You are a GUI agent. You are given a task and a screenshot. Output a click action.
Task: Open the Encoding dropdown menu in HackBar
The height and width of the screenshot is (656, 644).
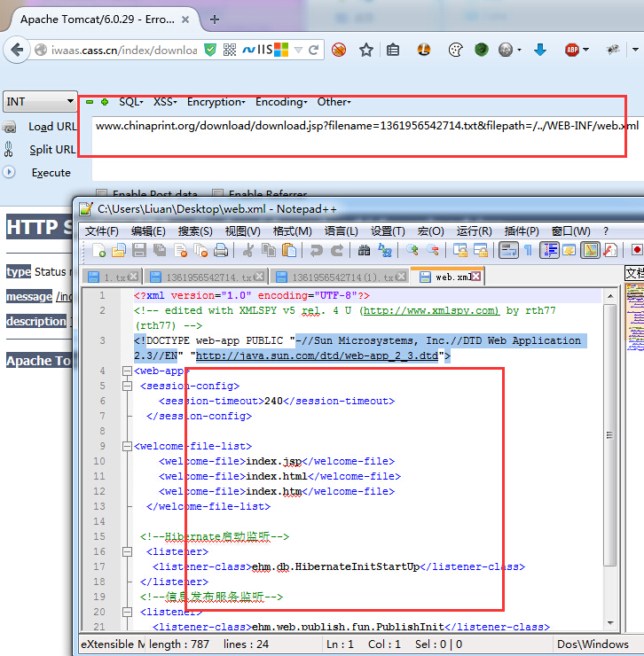pos(281,102)
